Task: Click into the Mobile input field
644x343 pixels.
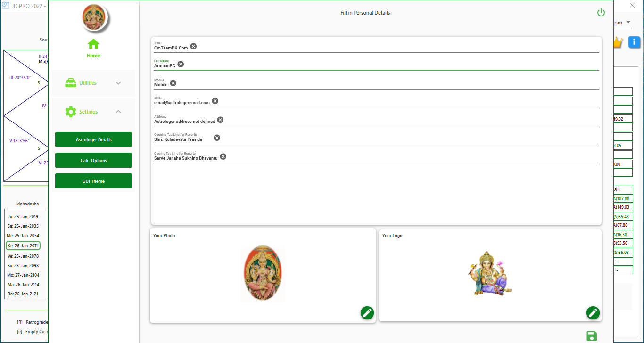Action: (x=376, y=83)
